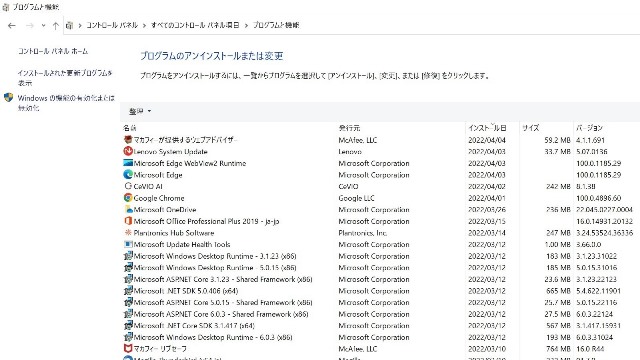Select Microsoft .NET SDK 5.0.406 icon
Image resolution: width=640 pixels, height=360 pixels.
pyautogui.click(x=128, y=291)
